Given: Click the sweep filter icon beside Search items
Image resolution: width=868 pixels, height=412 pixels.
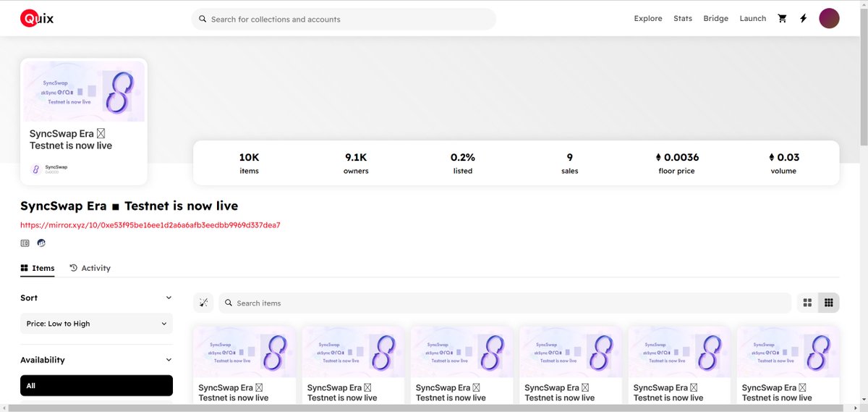Looking at the screenshot, I should (x=204, y=303).
